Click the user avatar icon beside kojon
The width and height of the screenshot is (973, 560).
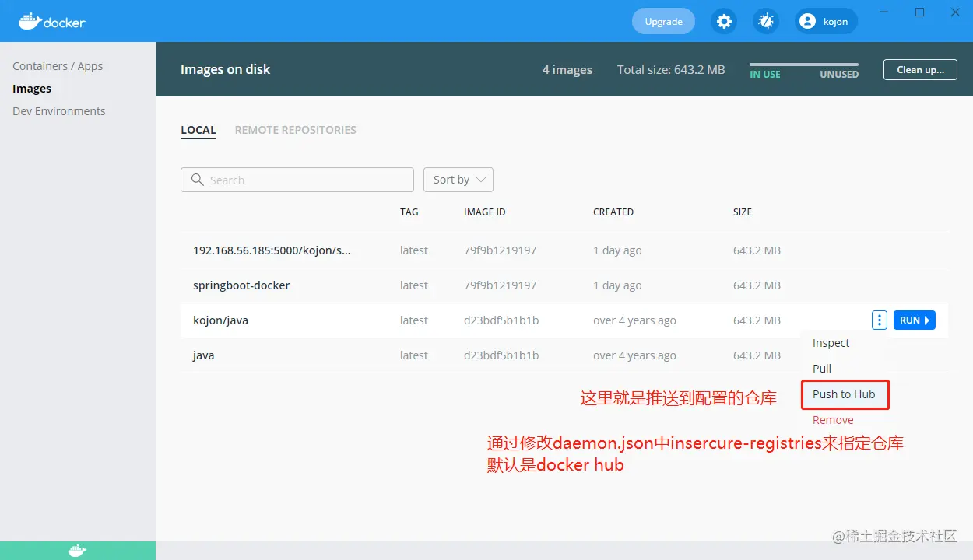(808, 22)
